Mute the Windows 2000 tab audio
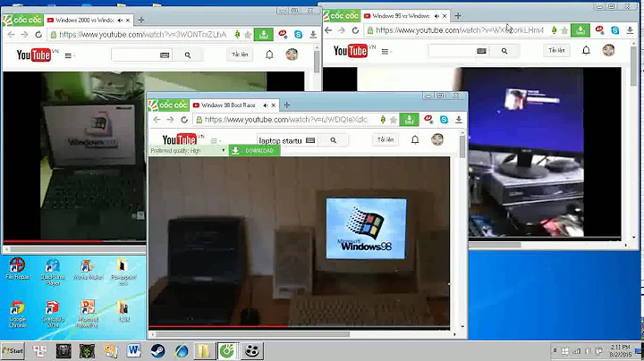 click(120, 20)
